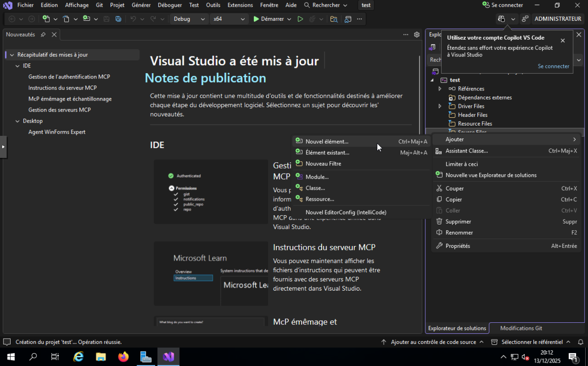
Task: Select Instructions du serveur MCP in the tree
Action: 63,88
